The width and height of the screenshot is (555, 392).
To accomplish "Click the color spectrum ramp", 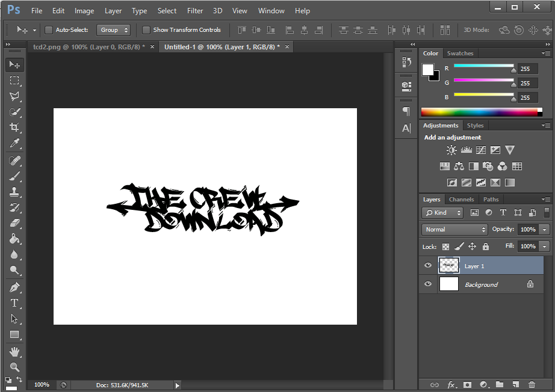I will (x=479, y=112).
